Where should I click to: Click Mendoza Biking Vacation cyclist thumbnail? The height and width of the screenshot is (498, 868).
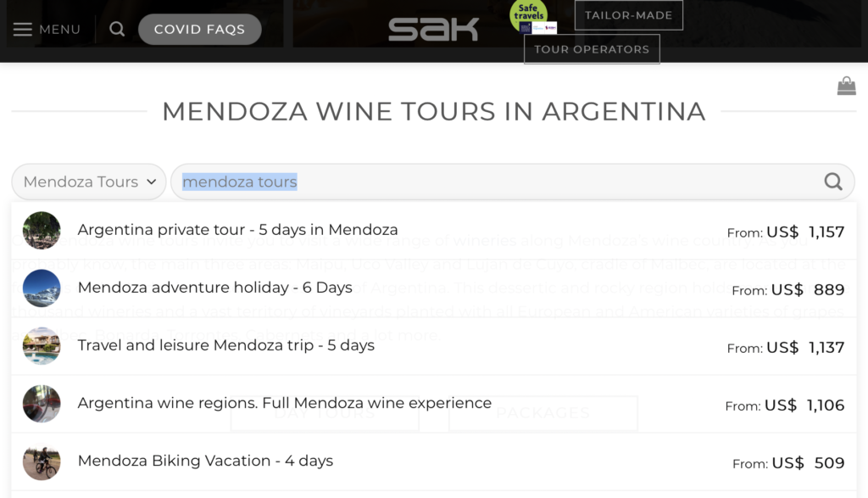tap(42, 462)
